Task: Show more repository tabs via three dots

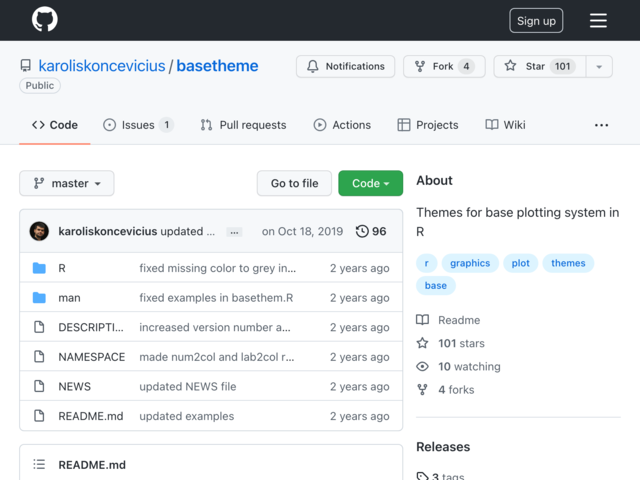Action: tap(601, 125)
